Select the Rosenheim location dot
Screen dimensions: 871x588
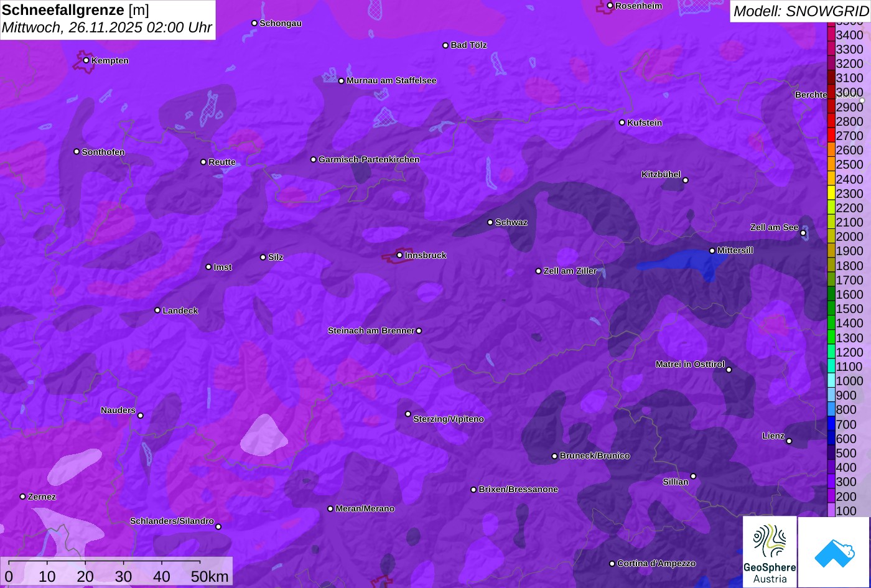[x=610, y=6]
